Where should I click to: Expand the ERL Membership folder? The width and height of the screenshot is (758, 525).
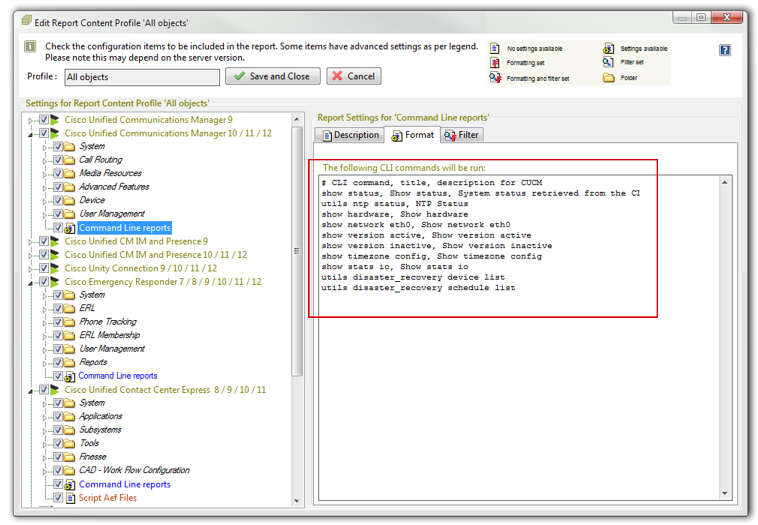point(44,336)
